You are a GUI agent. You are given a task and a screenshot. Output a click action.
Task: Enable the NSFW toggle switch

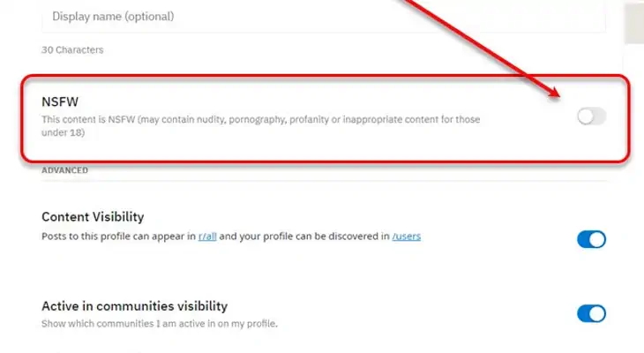(591, 116)
